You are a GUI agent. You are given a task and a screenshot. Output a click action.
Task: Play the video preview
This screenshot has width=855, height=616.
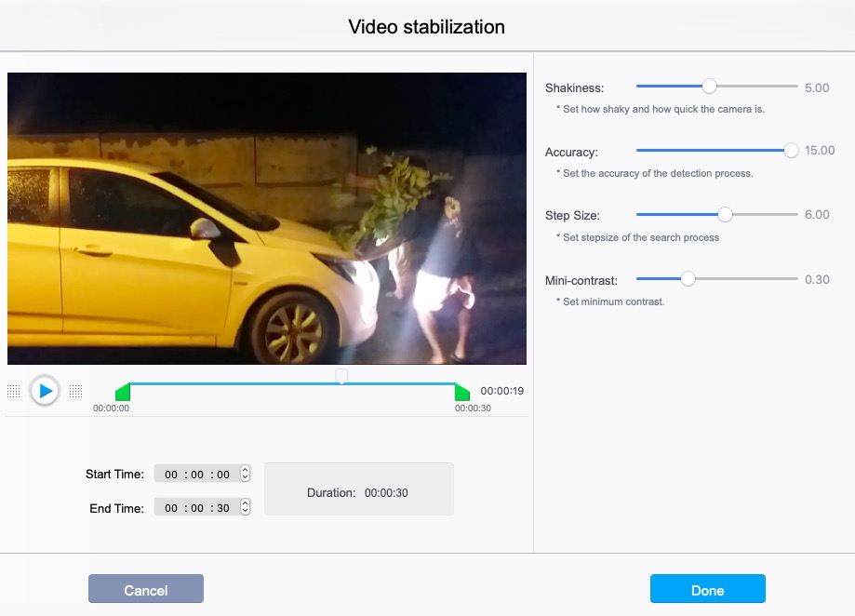(44, 390)
